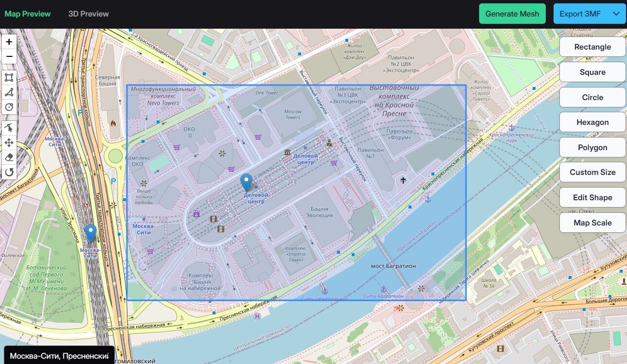The height and width of the screenshot is (364, 627).
Task: Select the draw polygon tool icon
Action: pos(9,92)
